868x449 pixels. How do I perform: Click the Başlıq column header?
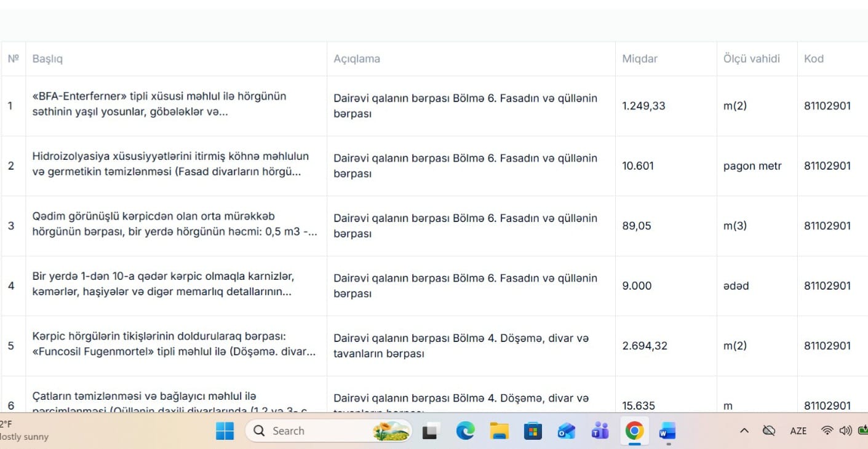[x=47, y=59]
